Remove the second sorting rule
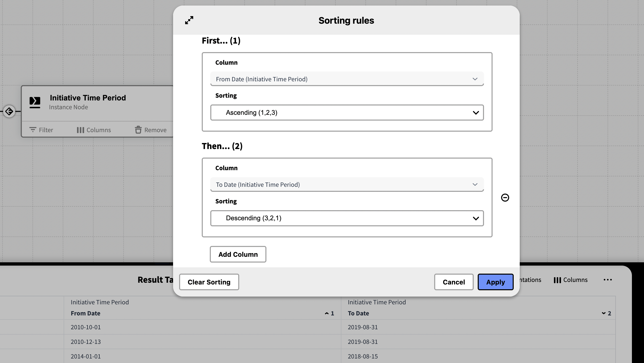This screenshot has width=644, height=363. pyautogui.click(x=505, y=198)
